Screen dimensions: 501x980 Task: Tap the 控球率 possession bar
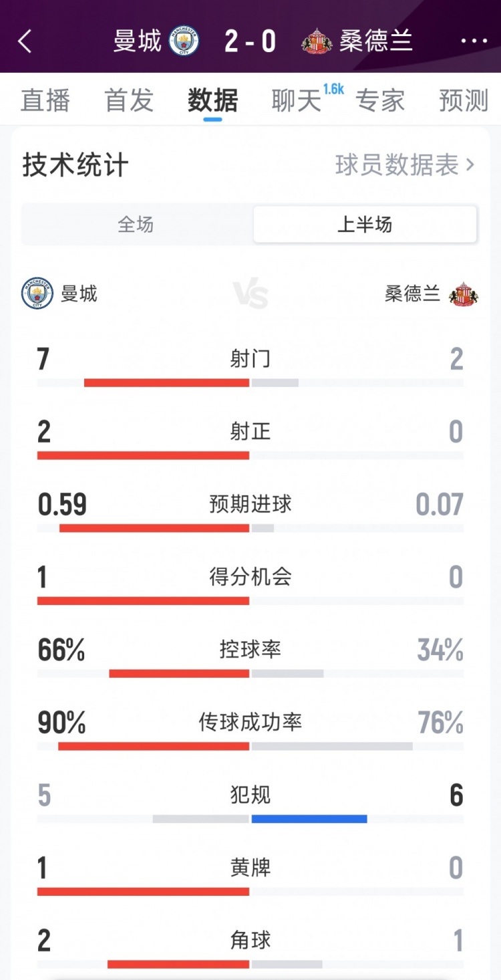click(251, 673)
